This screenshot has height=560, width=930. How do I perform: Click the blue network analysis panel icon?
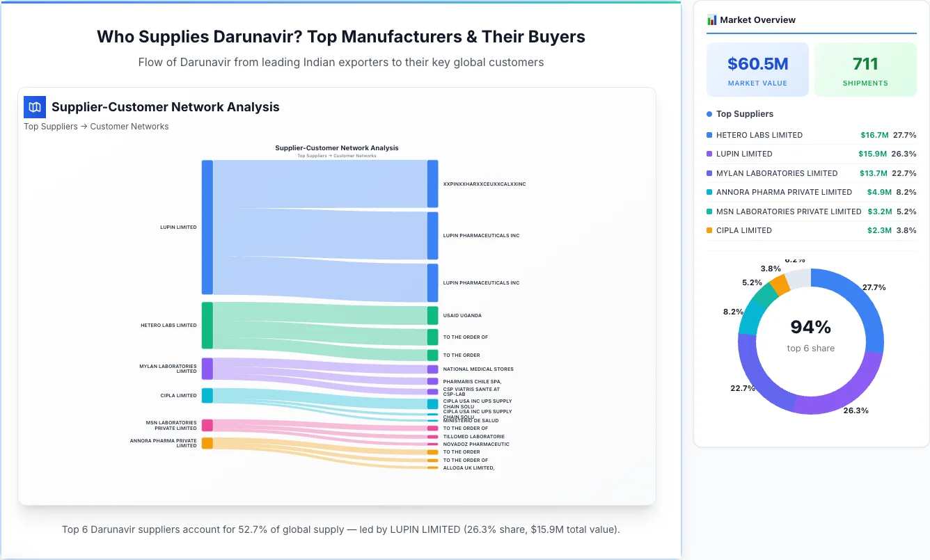coord(34,107)
